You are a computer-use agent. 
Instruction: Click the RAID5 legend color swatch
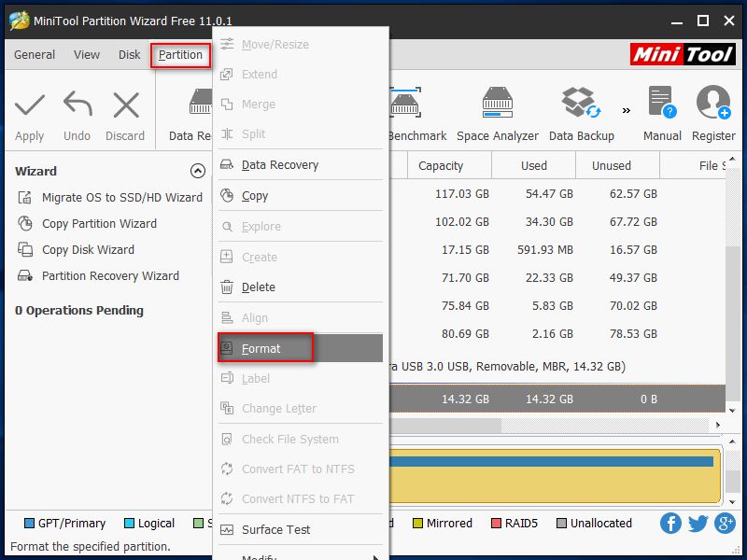tap(497, 524)
